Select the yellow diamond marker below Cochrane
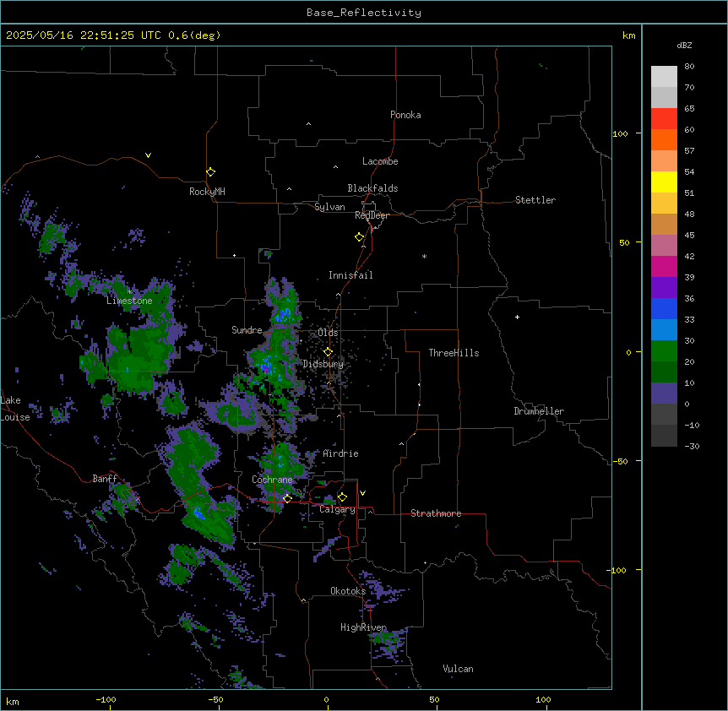728x711 pixels. click(x=287, y=498)
